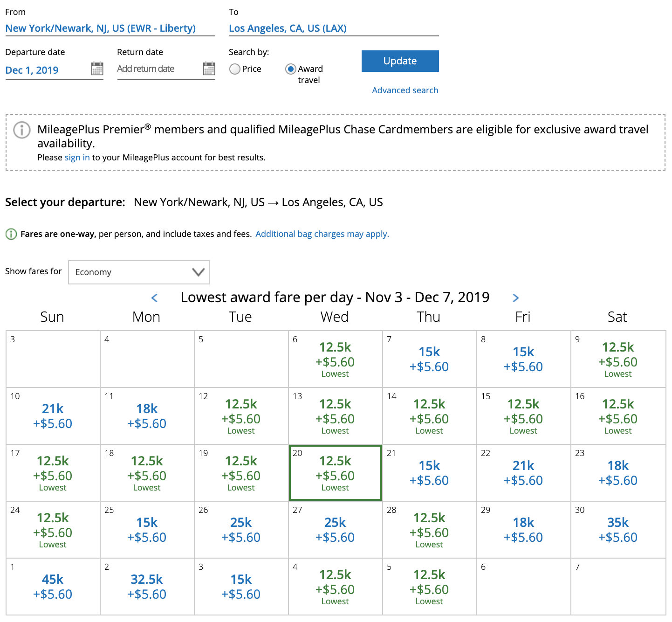The image size is (672, 622).
Task: Click the Update button
Action: pyautogui.click(x=400, y=61)
